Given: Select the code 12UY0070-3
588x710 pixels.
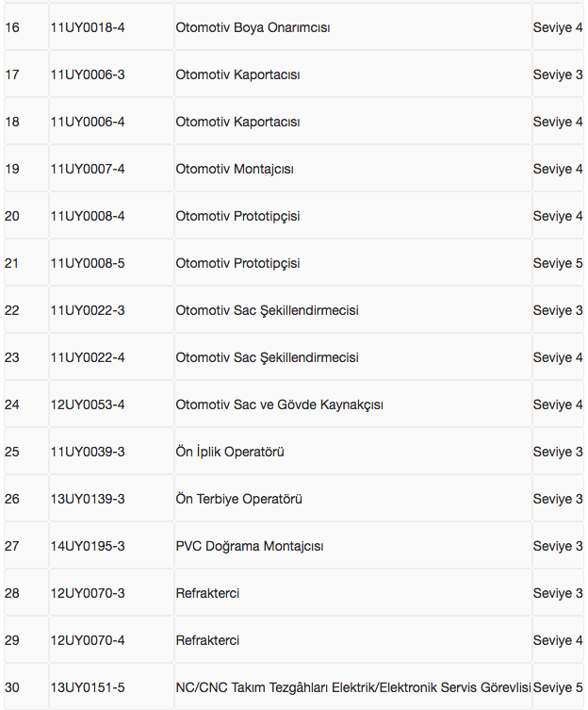Looking at the screenshot, I should click(88, 593).
